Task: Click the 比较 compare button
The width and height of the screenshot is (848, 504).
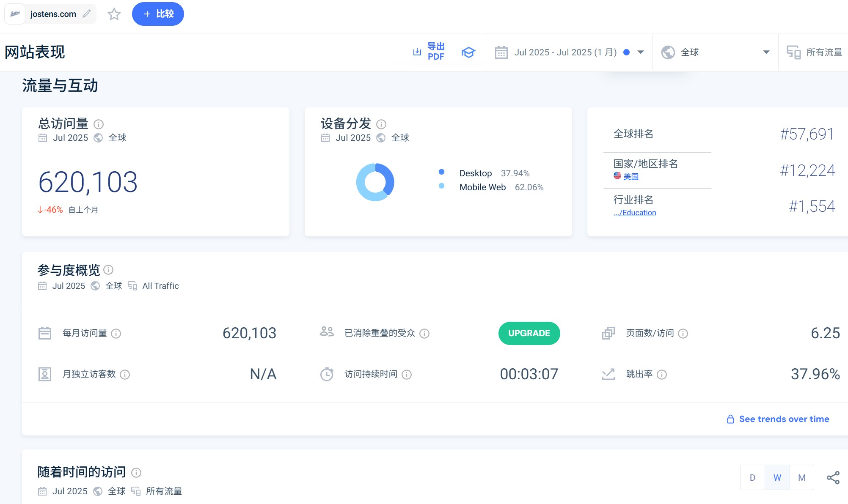Action: click(158, 14)
